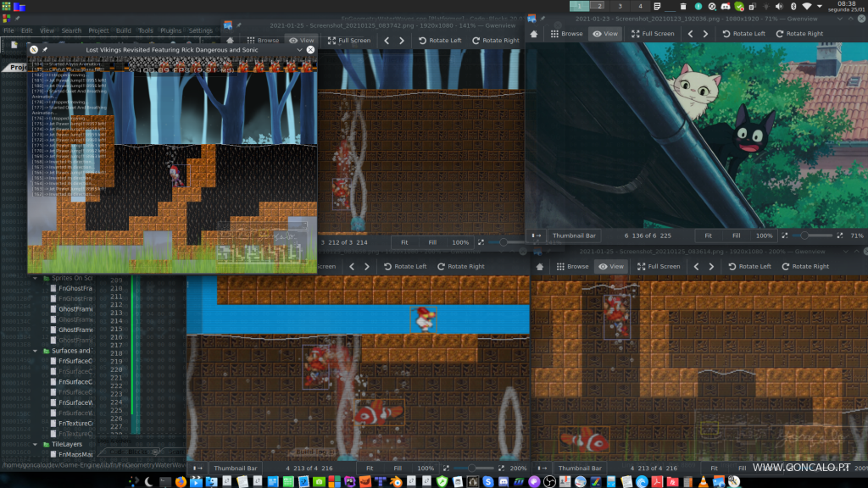Toggle lock-zoom icon next to the zoom slider
This screenshot has height=488, width=868.
tap(784, 236)
